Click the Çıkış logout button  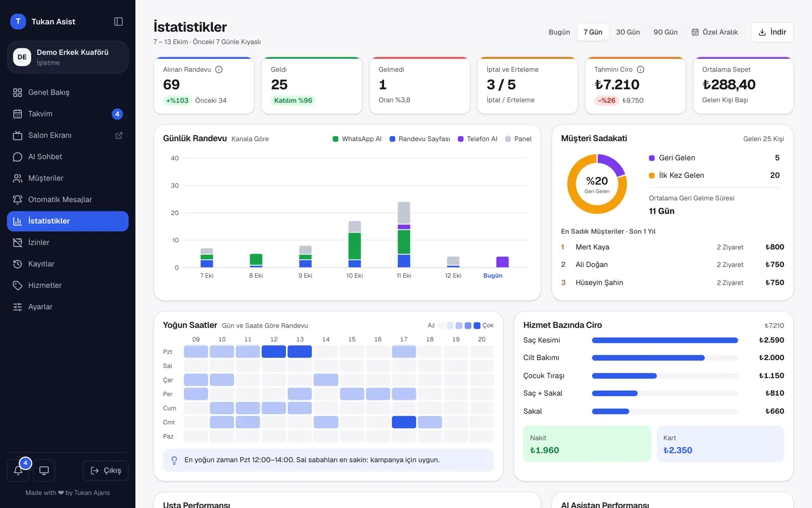[x=106, y=470]
